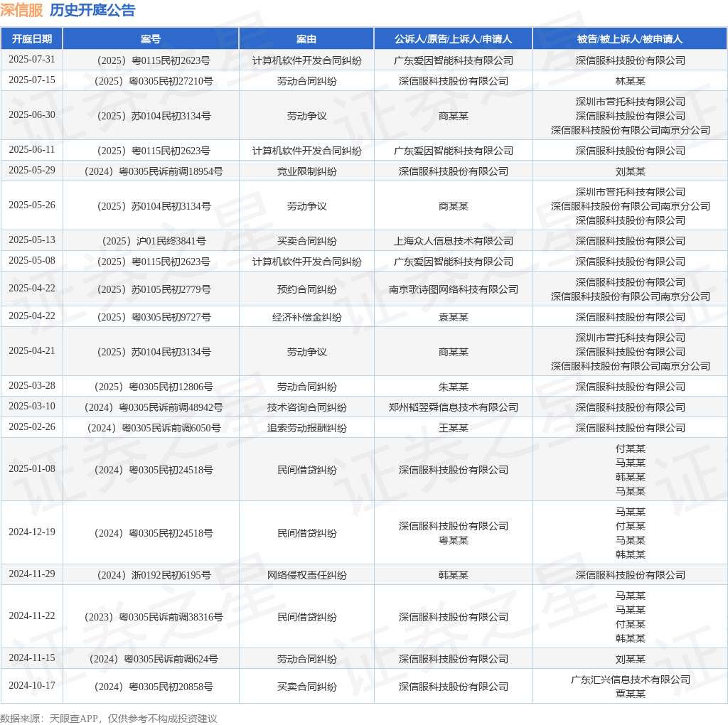Click date cell 2025-03-28
This screenshot has width=728, height=725.
click(31, 386)
